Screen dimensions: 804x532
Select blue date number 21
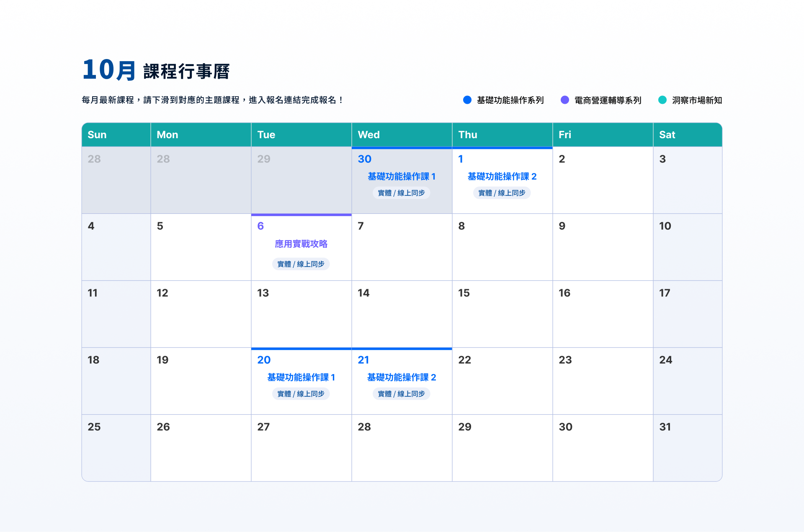click(363, 360)
